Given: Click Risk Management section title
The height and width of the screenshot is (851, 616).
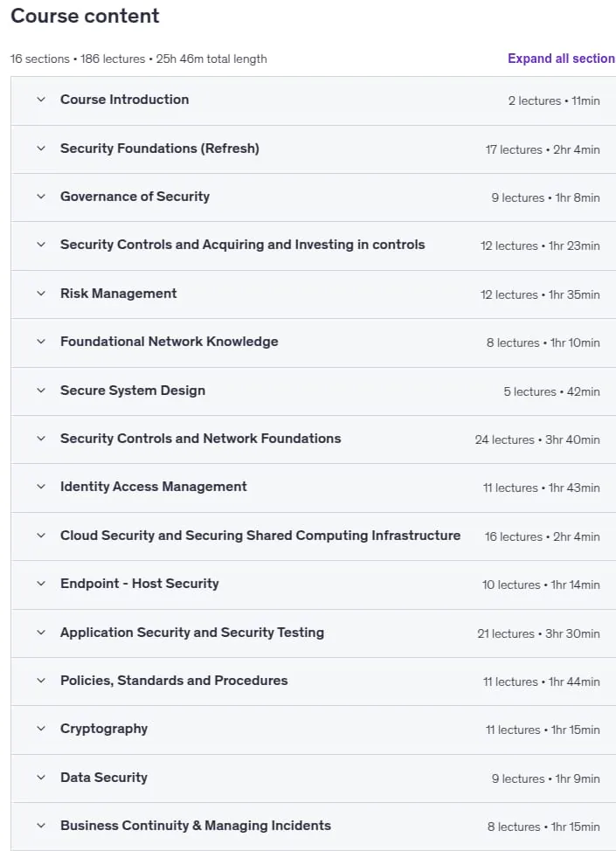Looking at the screenshot, I should click(118, 294).
